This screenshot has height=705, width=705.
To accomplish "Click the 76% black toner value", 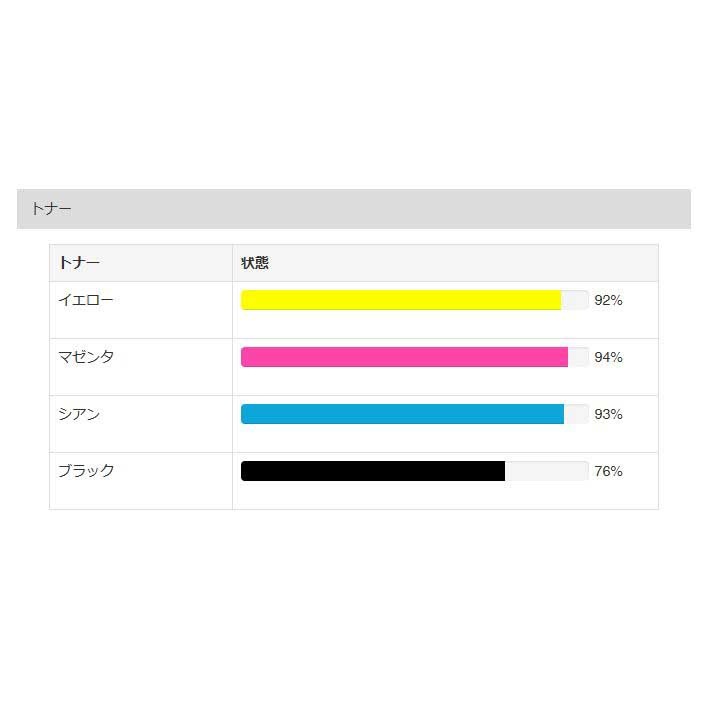I will point(608,471).
